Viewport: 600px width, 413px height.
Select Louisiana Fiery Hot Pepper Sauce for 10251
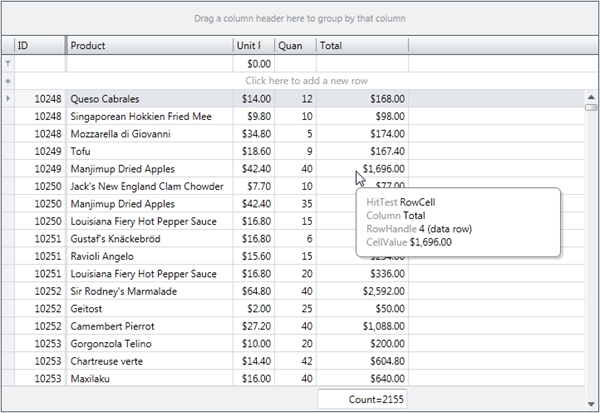coord(150,274)
